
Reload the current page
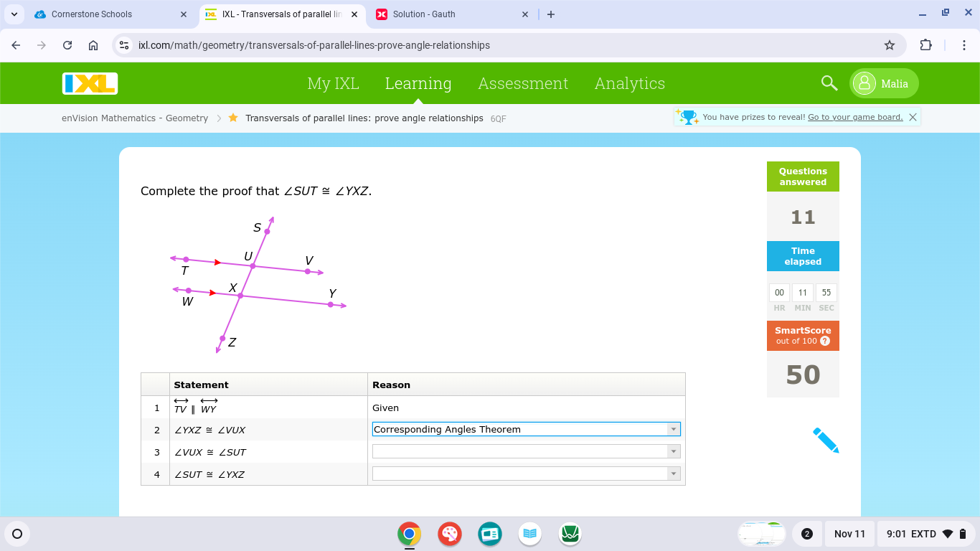[67, 45]
